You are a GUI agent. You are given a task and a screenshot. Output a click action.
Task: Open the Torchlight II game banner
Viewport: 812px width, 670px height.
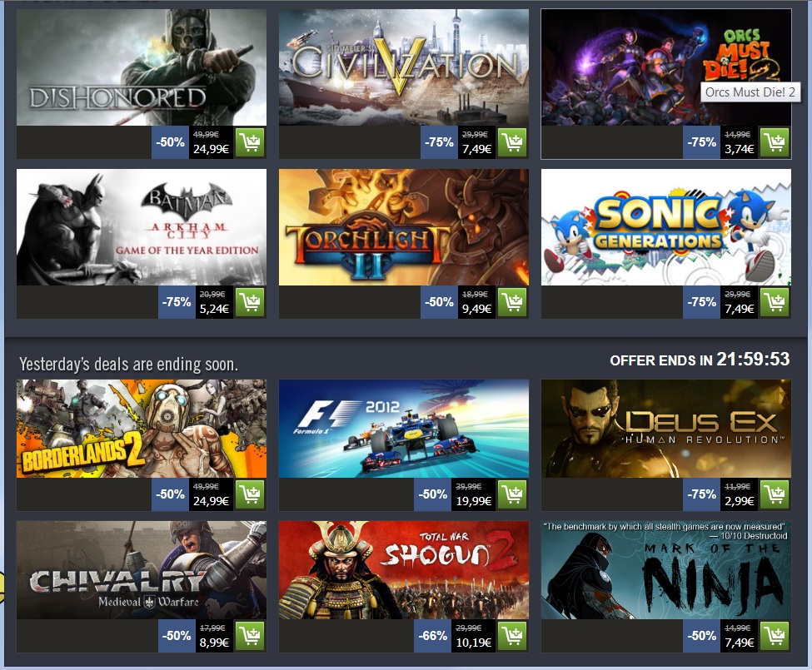tap(404, 227)
